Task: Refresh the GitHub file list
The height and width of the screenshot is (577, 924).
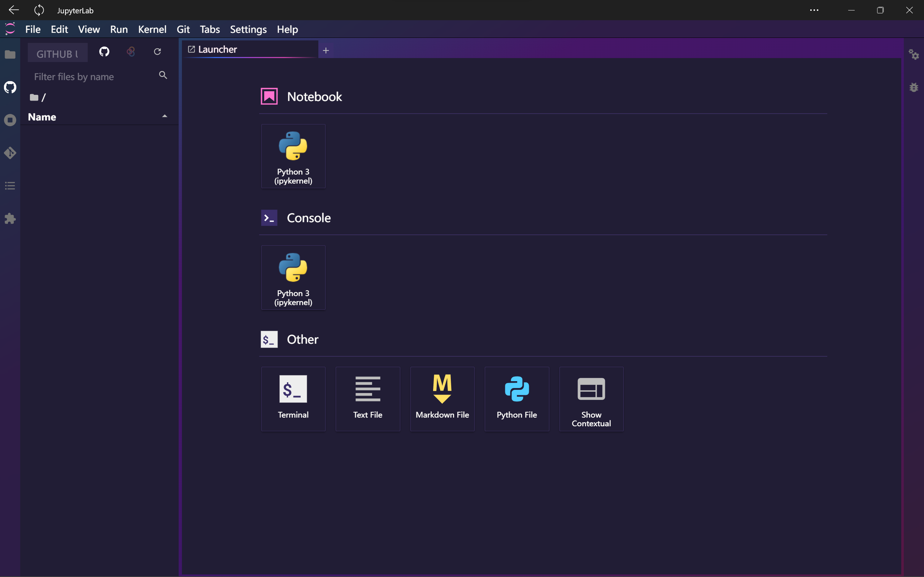Action: pos(157,52)
